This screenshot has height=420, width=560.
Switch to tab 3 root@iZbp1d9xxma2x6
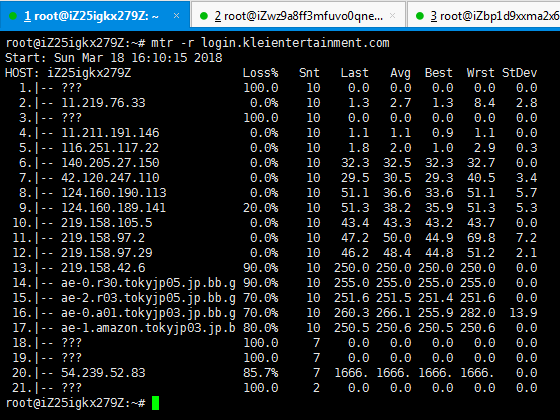[484, 16]
